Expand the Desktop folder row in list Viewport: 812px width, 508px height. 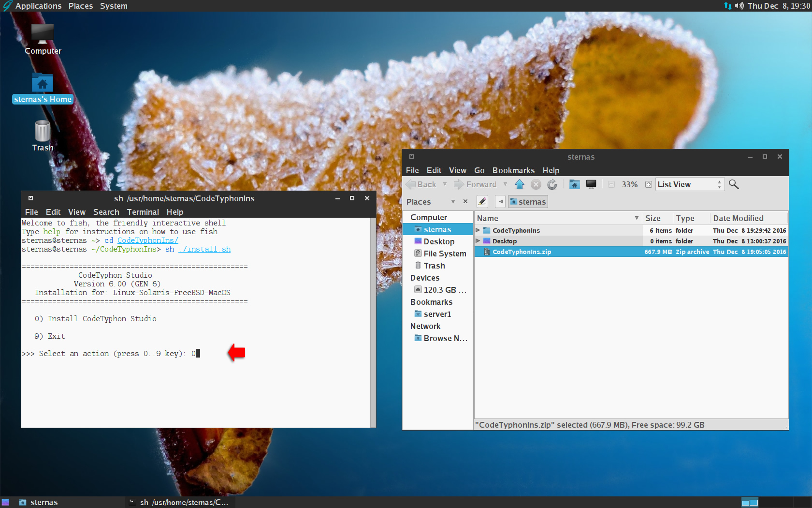coord(478,241)
